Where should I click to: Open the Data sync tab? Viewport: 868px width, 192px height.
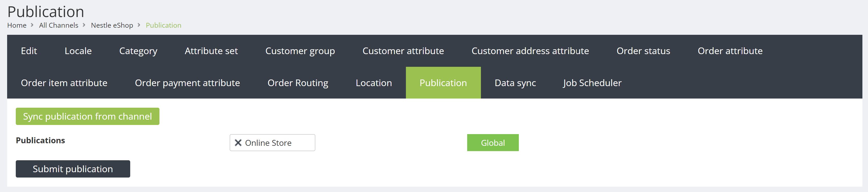515,83
